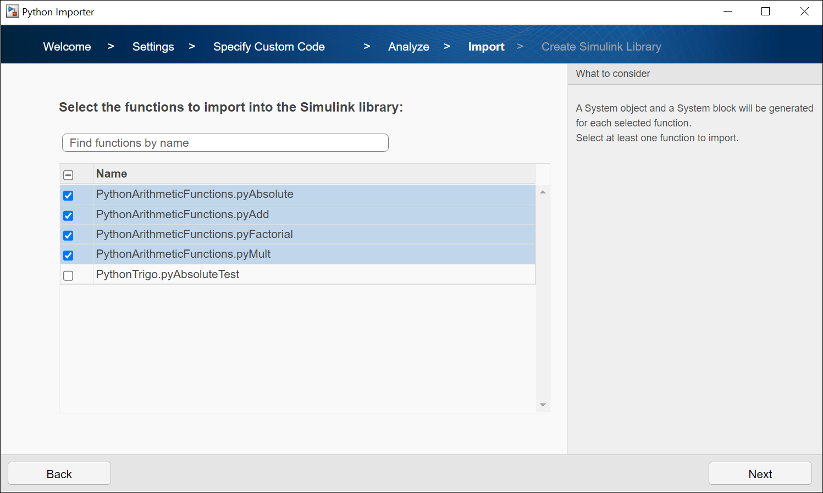This screenshot has width=823, height=493.
Task: Navigate to Specify Custom Code step
Action: tap(269, 47)
